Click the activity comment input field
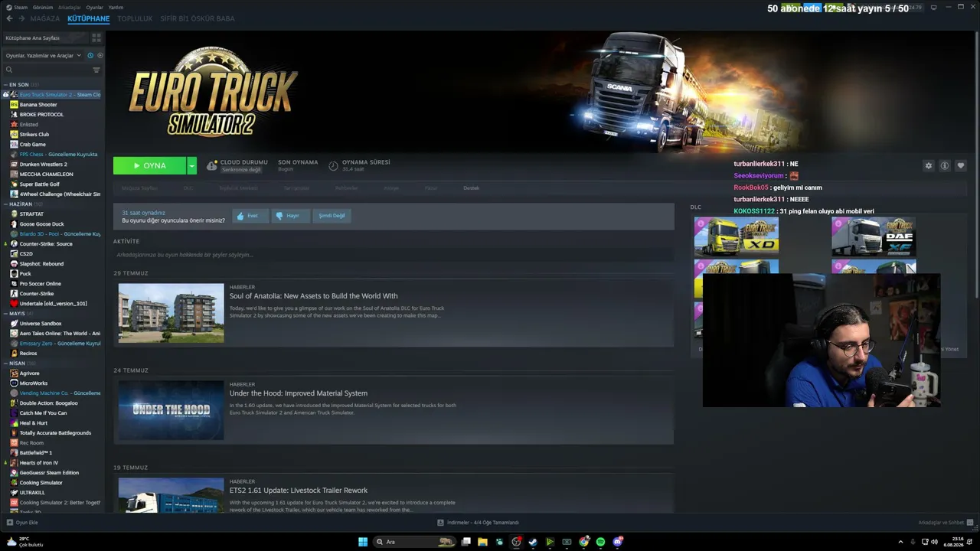The image size is (980, 551). click(394, 255)
